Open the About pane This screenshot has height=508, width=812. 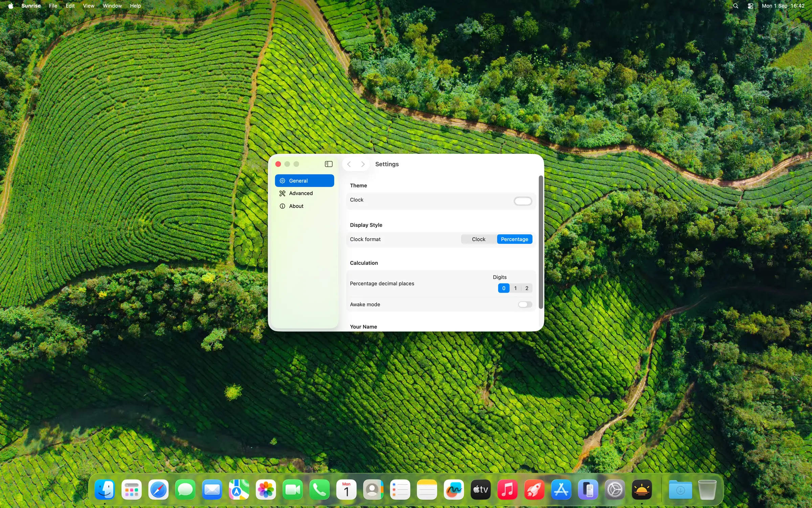pyautogui.click(x=304, y=206)
